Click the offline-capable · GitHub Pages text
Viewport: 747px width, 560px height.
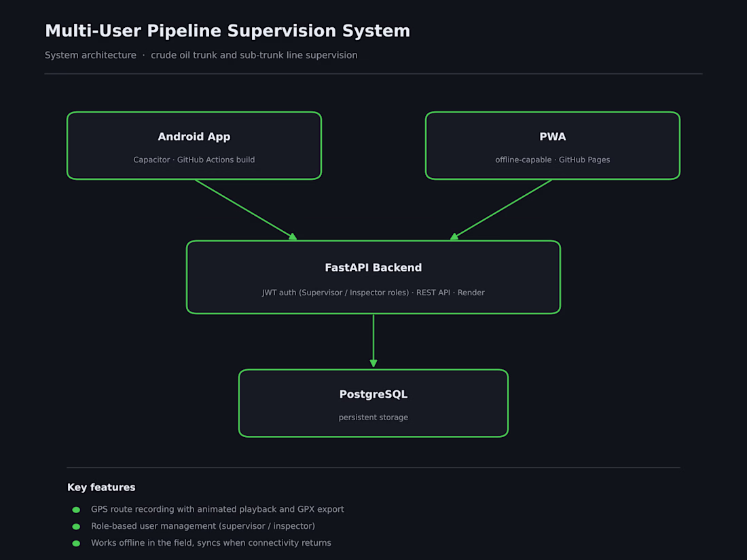pyautogui.click(x=552, y=160)
